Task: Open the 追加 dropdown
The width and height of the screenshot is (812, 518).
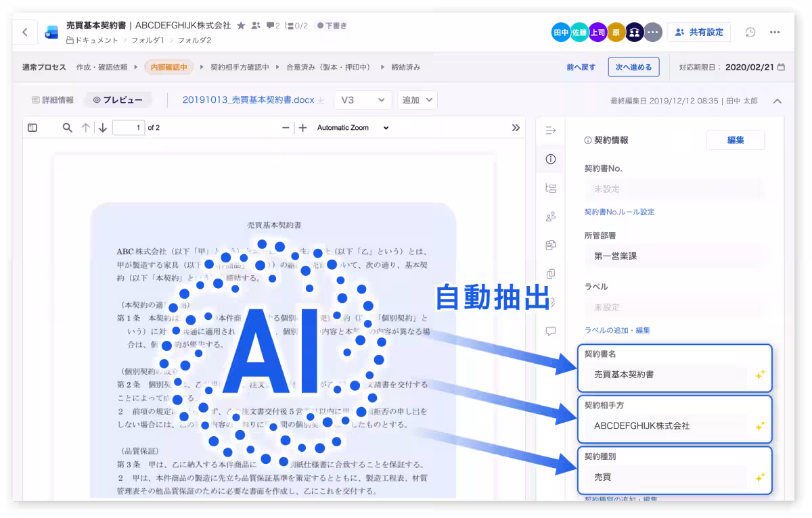Action: (417, 99)
